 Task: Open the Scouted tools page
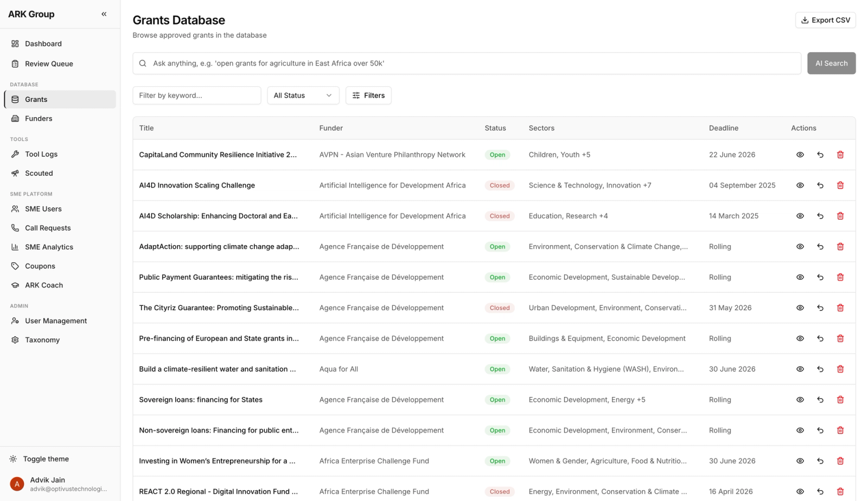point(60,173)
